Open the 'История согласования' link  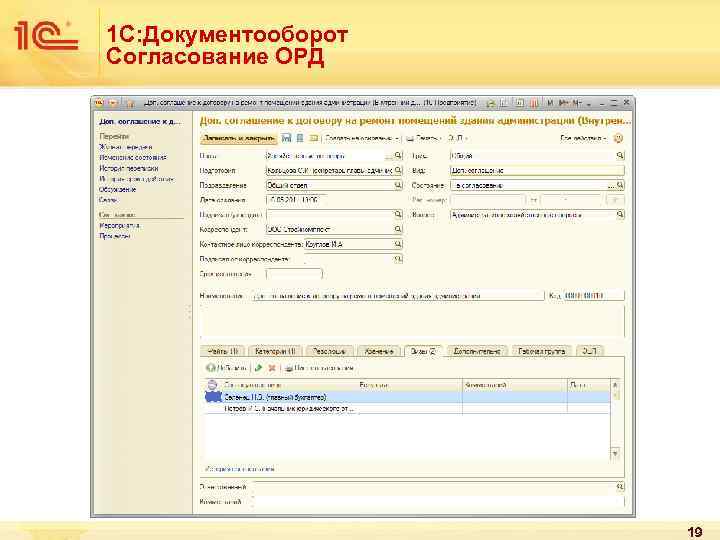[x=240, y=469]
